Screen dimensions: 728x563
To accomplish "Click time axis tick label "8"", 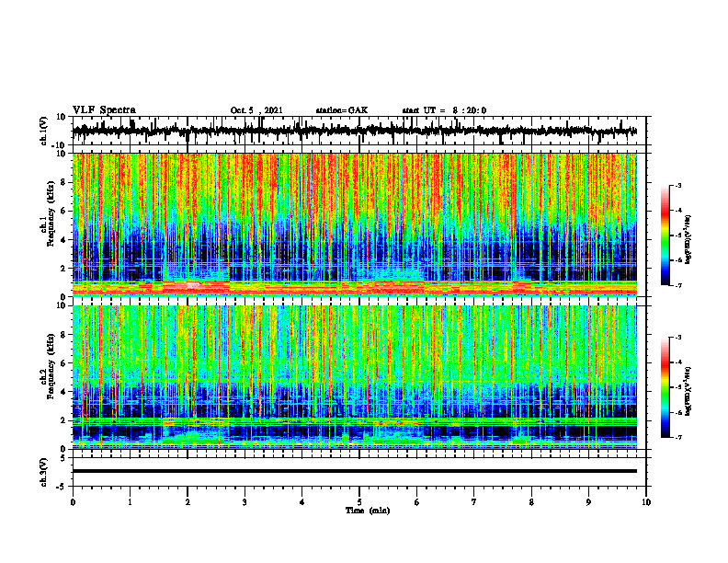I will pyautogui.click(x=531, y=502).
